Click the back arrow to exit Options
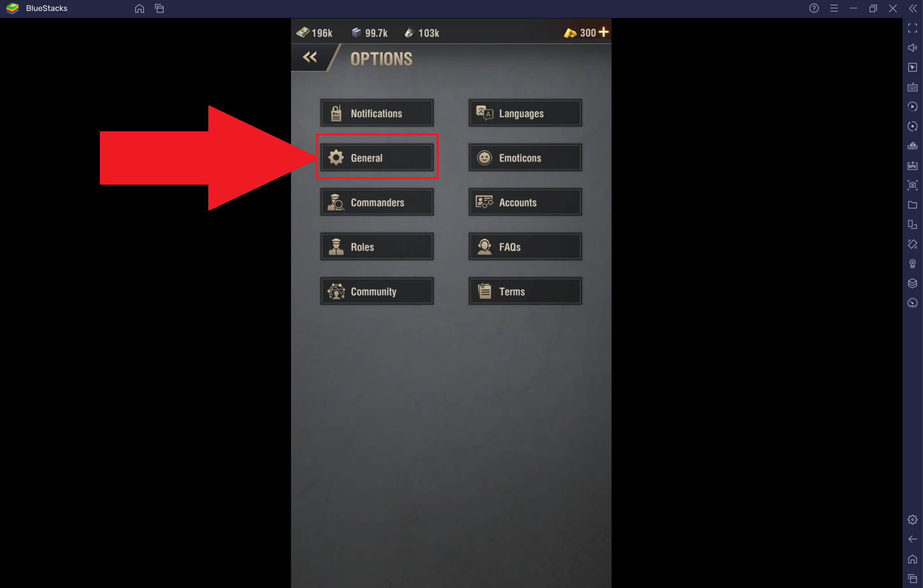This screenshot has width=923, height=588. click(310, 57)
